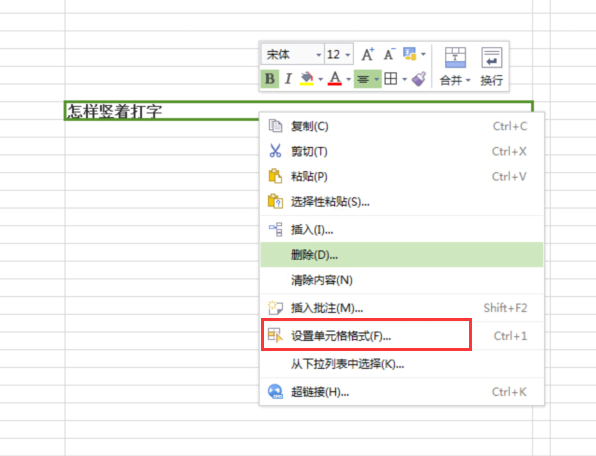The width and height of the screenshot is (596, 456).
Task: Apply the fill color bucket
Action: (307, 79)
